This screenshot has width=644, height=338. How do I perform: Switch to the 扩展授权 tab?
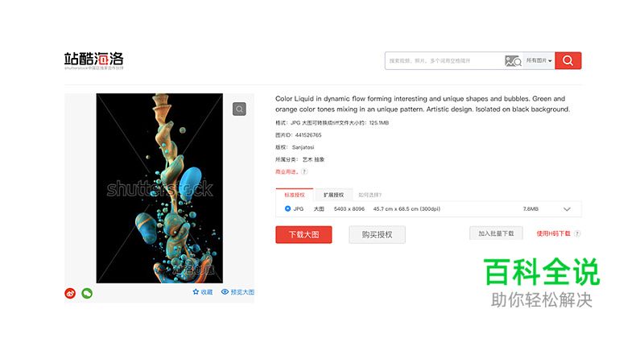pyautogui.click(x=333, y=195)
